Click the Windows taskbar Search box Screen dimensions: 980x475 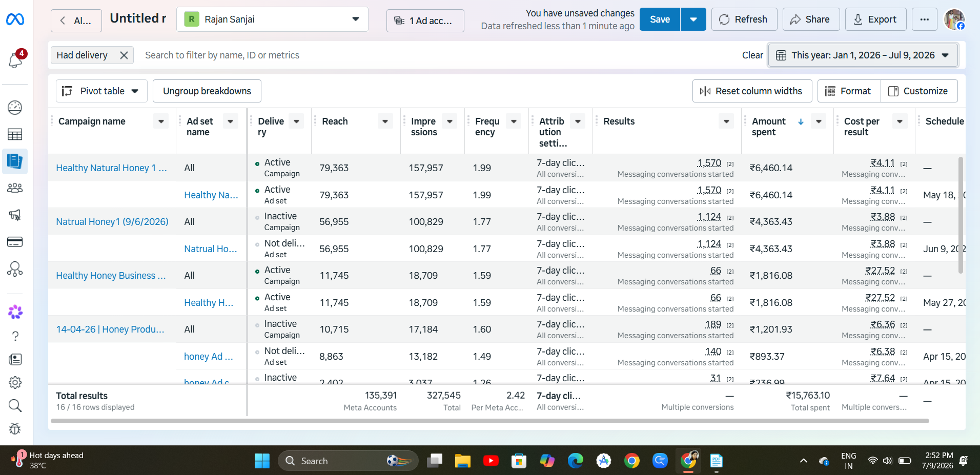pos(348,461)
